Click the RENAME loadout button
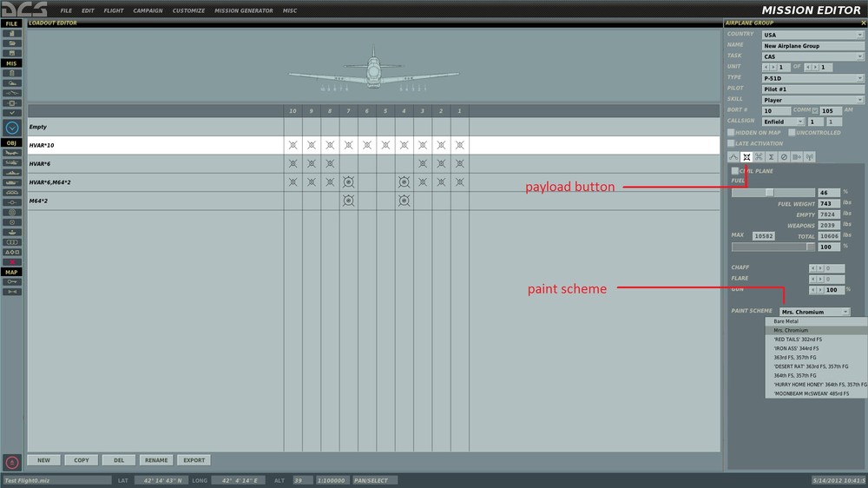 click(x=156, y=460)
